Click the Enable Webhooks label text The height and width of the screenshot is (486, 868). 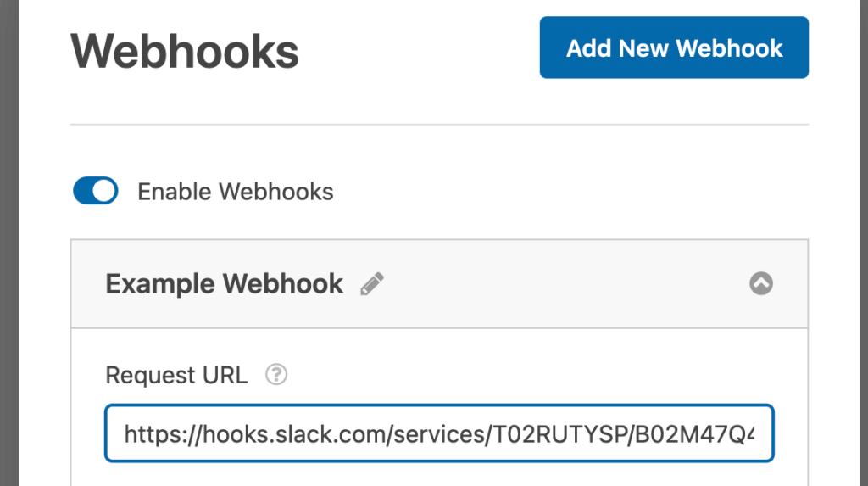click(x=236, y=192)
